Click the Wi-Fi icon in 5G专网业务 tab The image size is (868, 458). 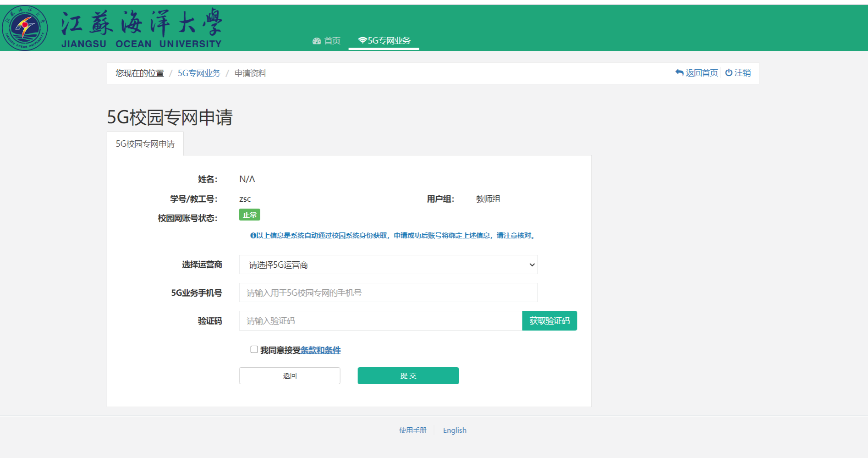[x=362, y=40]
